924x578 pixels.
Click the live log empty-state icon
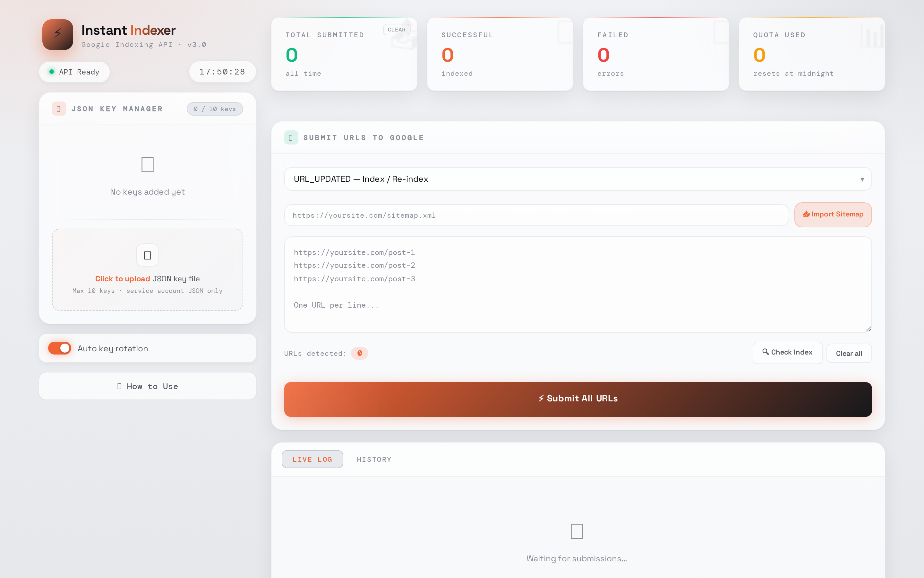pyautogui.click(x=577, y=531)
